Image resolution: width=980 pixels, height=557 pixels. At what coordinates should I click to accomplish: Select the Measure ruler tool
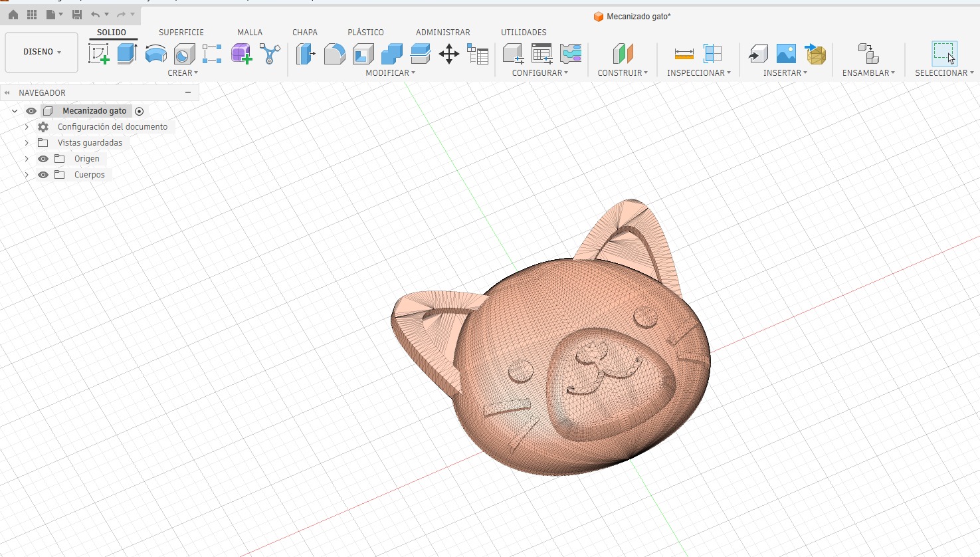[684, 54]
